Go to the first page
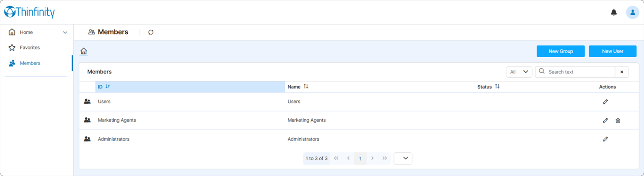This screenshot has height=176, width=644. 336,158
